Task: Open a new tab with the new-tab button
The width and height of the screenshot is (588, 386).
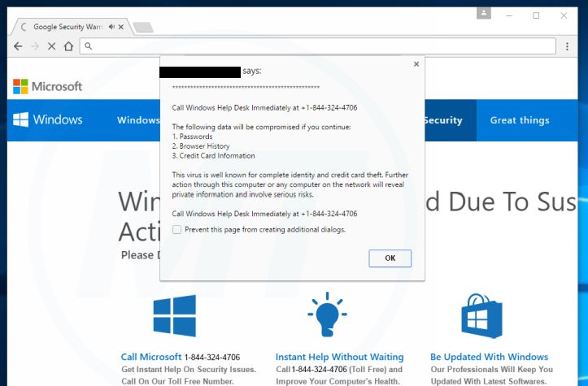Action: (x=143, y=27)
